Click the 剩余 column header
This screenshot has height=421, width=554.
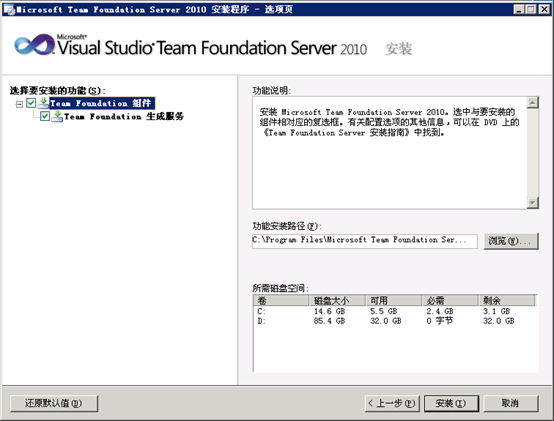pyautogui.click(x=507, y=301)
